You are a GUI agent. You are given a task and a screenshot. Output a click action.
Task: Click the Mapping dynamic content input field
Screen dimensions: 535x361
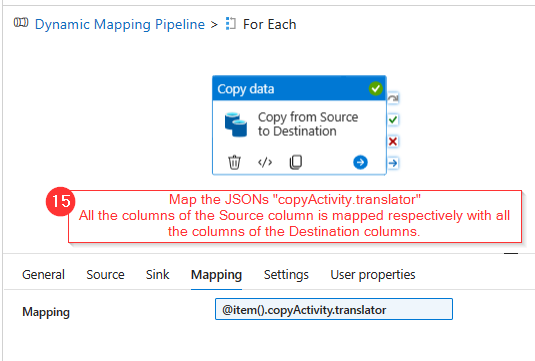(x=334, y=309)
